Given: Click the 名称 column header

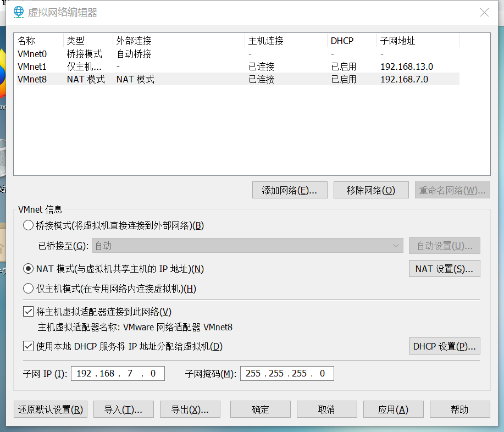Looking at the screenshot, I should (40, 41).
